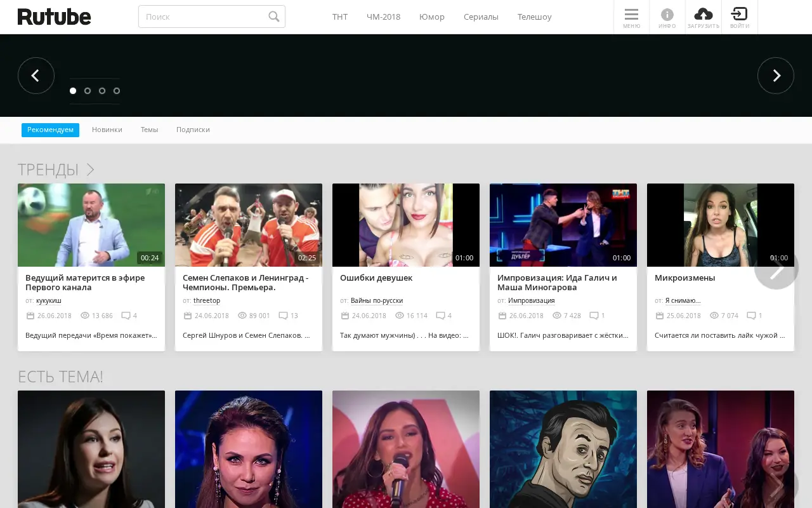Screen dimensions: 812x508
Task: Click the Поиск search field
Action: (212, 17)
